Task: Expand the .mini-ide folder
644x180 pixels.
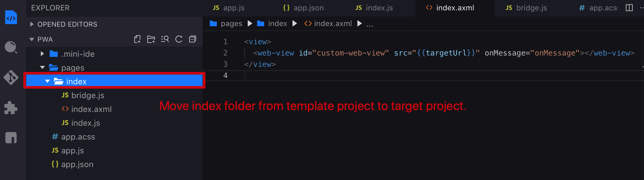Action: pyautogui.click(x=78, y=54)
